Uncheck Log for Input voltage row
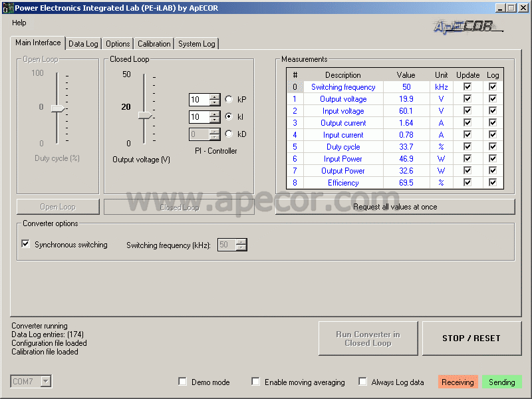The height and width of the screenshot is (399, 532). [x=493, y=110]
